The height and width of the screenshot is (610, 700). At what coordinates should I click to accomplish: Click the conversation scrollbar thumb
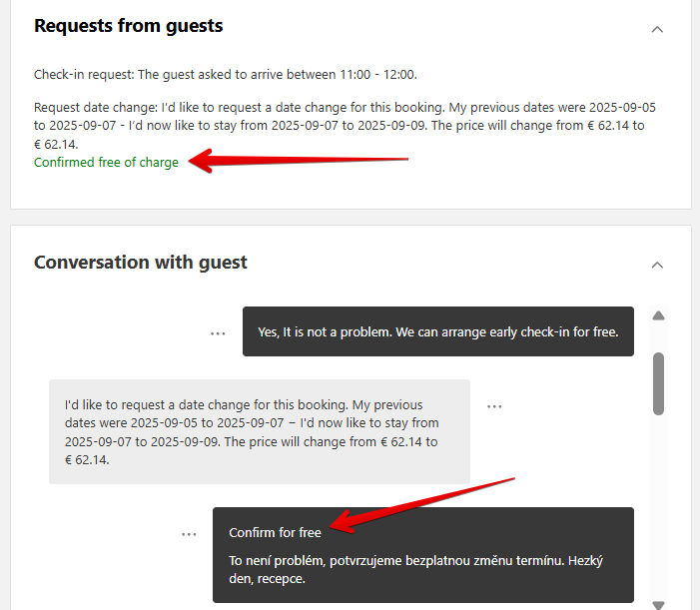pyautogui.click(x=658, y=383)
